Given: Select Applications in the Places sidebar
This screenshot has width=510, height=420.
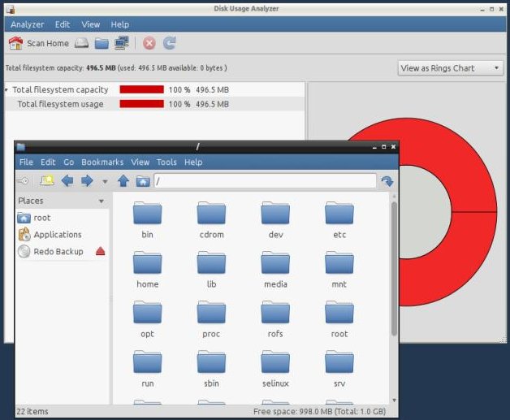Looking at the screenshot, I should [58, 235].
